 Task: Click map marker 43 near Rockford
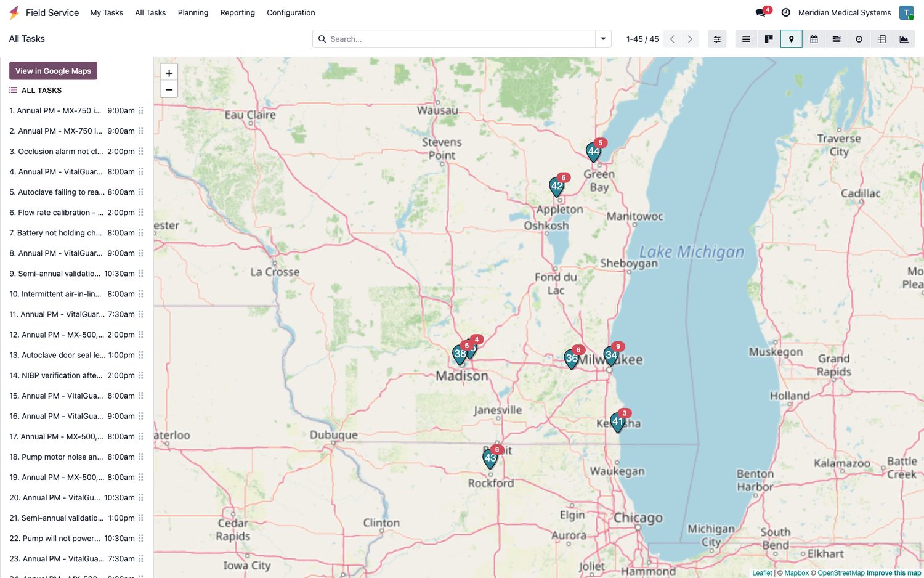490,458
